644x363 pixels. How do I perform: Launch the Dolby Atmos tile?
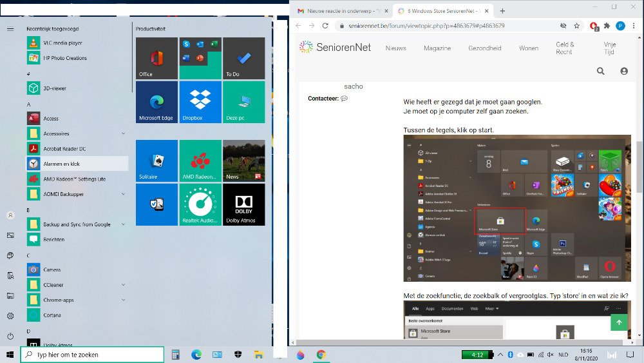(243, 204)
